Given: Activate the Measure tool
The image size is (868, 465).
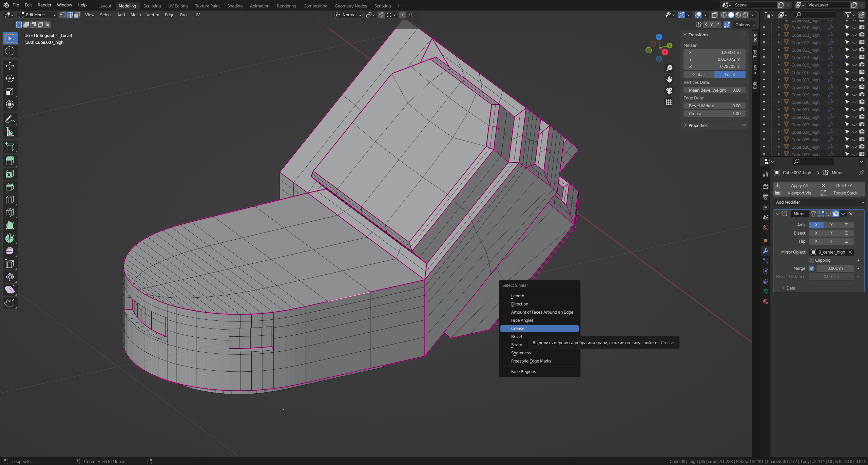Looking at the screenshot, I should (10, 132).
